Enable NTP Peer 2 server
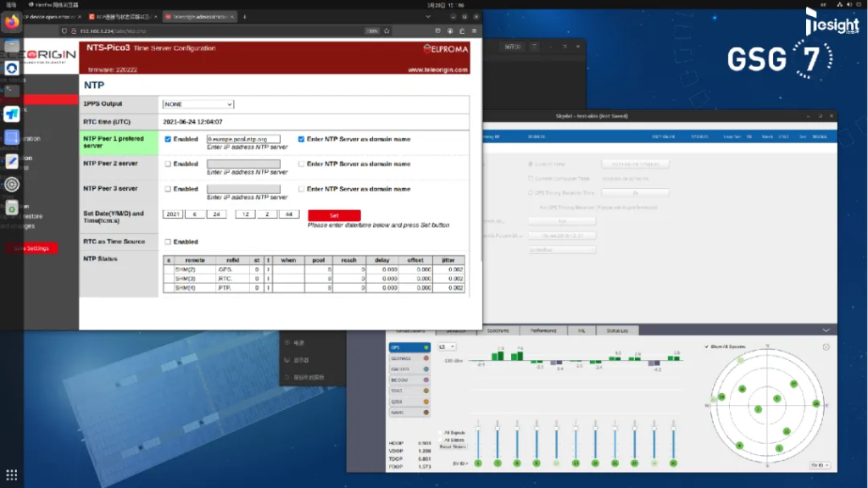Viewport: 868px width, 488px height. click(x=168, y=164)
